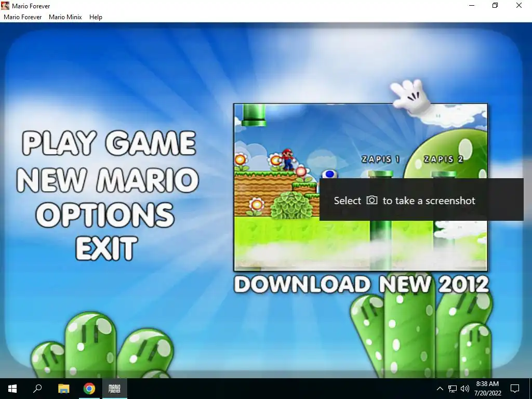This screenshot has height=399, width=532.
Task: Open the OPTIONS screen
Action: point(105,215)
